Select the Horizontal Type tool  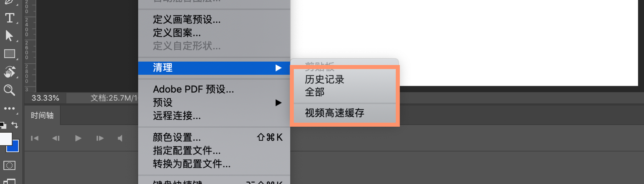coord(10,18)
